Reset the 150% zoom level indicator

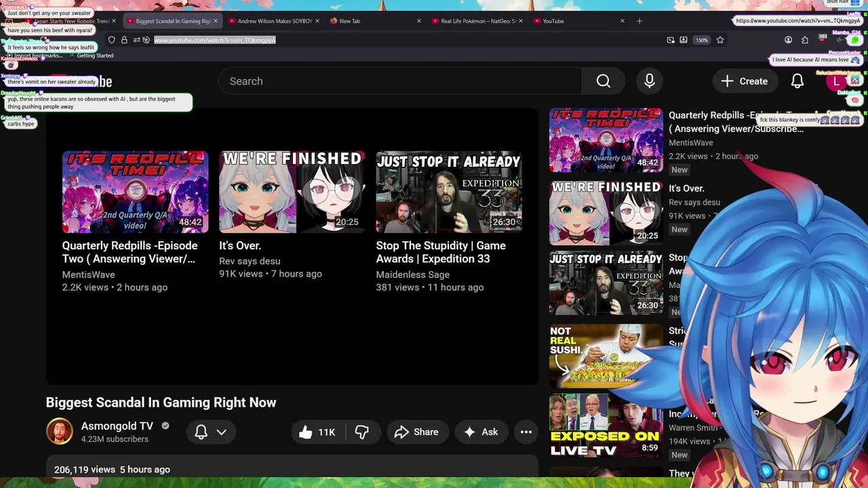pyautogui.click(x=702, y=40)
